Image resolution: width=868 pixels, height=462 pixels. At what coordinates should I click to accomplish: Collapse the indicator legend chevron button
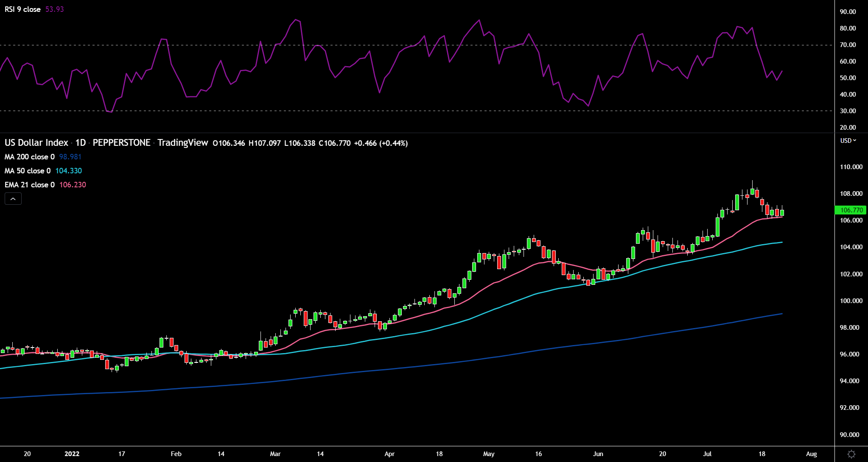pyautogui.click(x=13, y=199)
